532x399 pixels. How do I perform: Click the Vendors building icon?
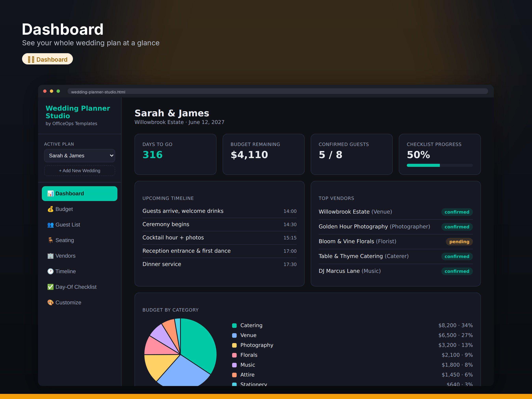tap(50, 256)
